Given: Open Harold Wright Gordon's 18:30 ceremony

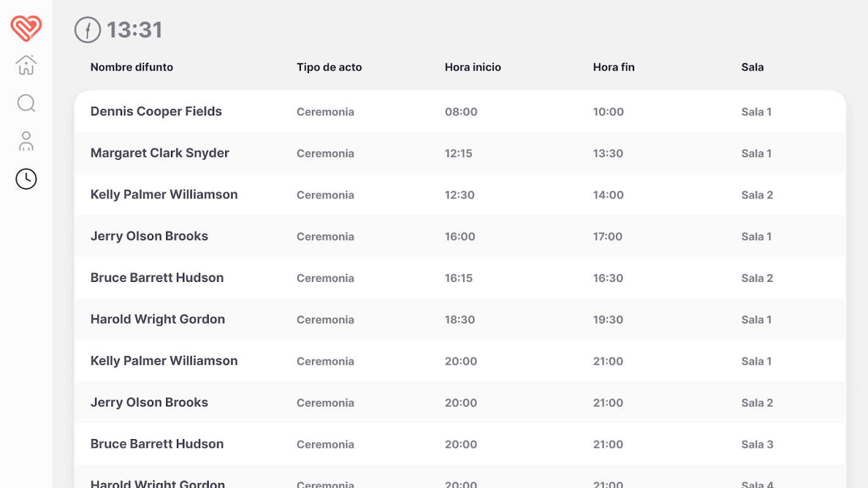Looking at the screenshot, I should tap(157, 319).
